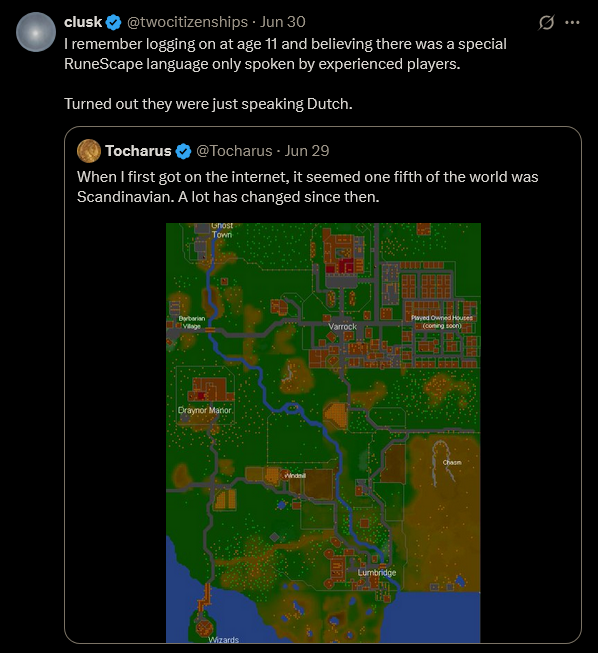This screenshot has width=598, height=653.
Task: Open the clusk profile avatar
Action: (36, 32)
